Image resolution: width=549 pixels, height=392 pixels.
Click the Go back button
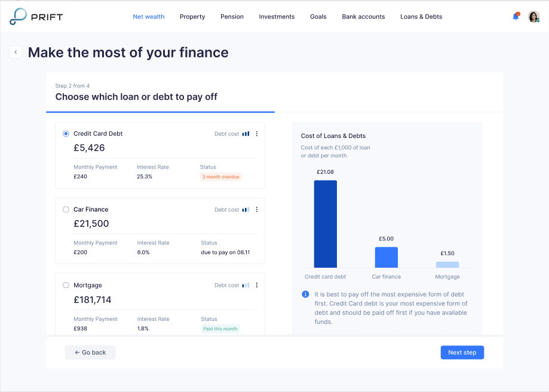click(x=90, y=353)
